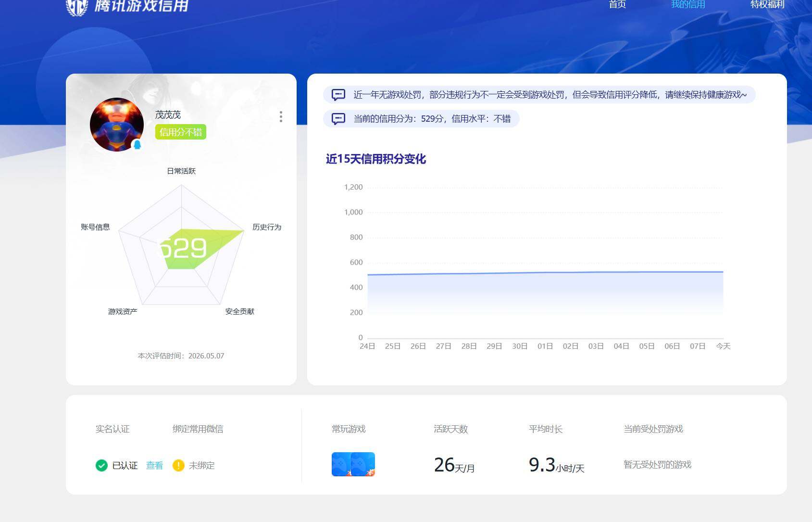Click the 近一年无游戏处罚 notice text
Viewport: 812px width, 522px height.
[550, 95]
